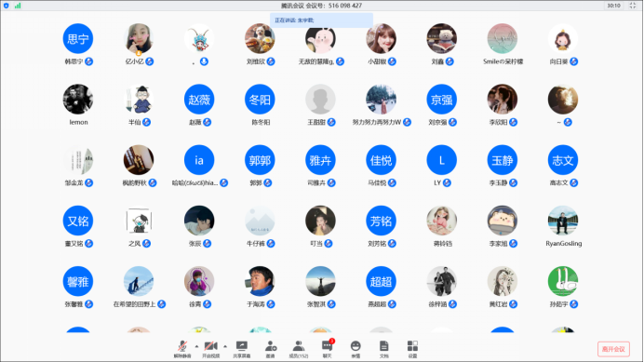Click the red Leave Meeting button
Image resolution: width=644 pixels, height=362 pixels.
click(613, 349)
